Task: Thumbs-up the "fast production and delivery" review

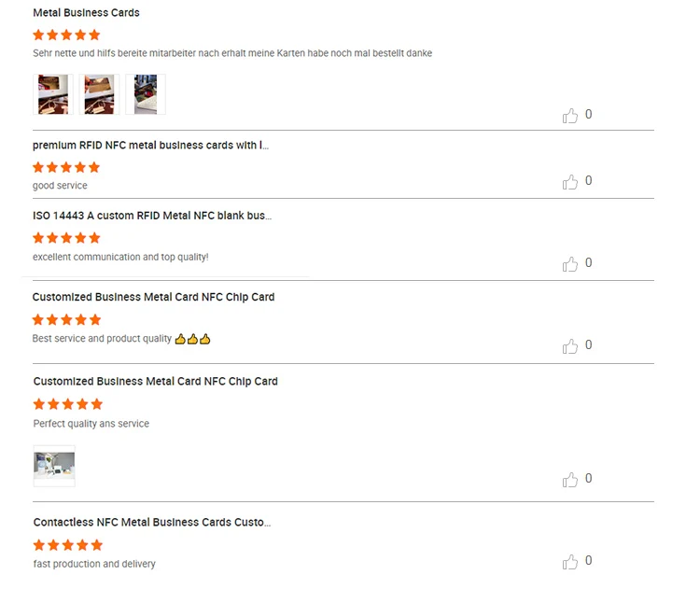Action: point(570,562)
